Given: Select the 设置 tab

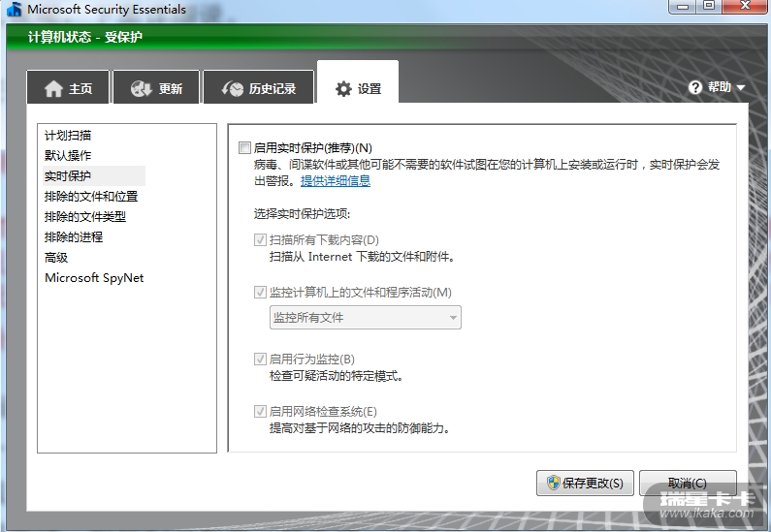Looking at the screenshot, I should click(358, 82).
